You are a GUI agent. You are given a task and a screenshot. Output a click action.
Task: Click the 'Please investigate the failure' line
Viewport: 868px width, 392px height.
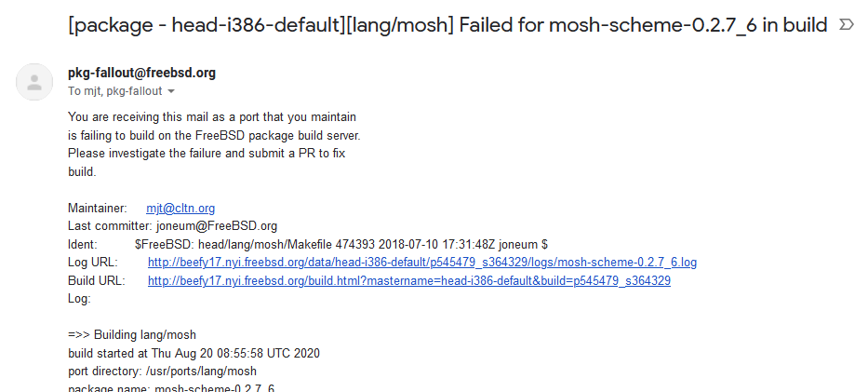coord(207,154)
